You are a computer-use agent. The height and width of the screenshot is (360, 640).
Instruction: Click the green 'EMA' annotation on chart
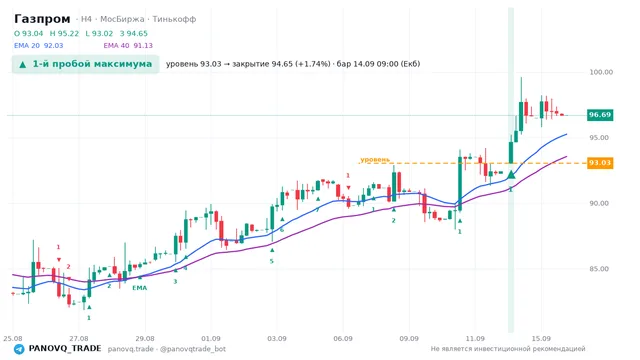point(139,288)
